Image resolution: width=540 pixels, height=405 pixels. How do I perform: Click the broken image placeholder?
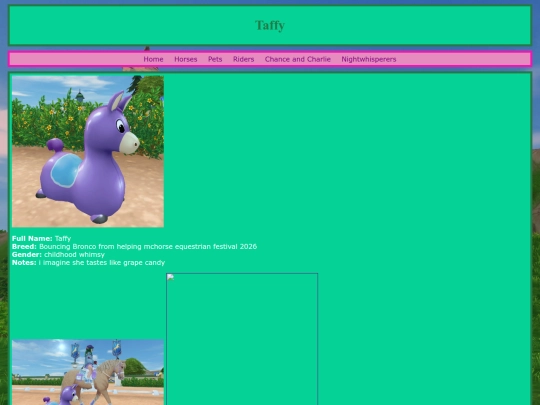[x=242, y=339]
